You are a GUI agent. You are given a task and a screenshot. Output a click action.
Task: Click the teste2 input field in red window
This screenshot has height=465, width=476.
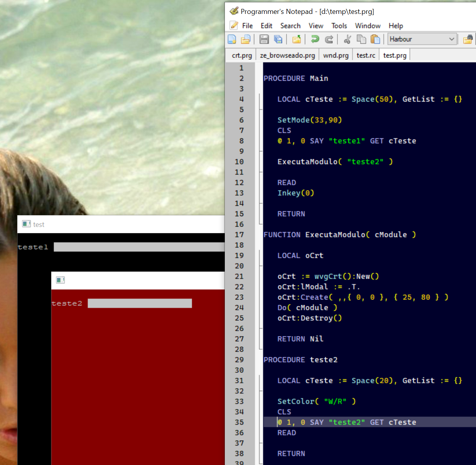(x=140, y=303)
